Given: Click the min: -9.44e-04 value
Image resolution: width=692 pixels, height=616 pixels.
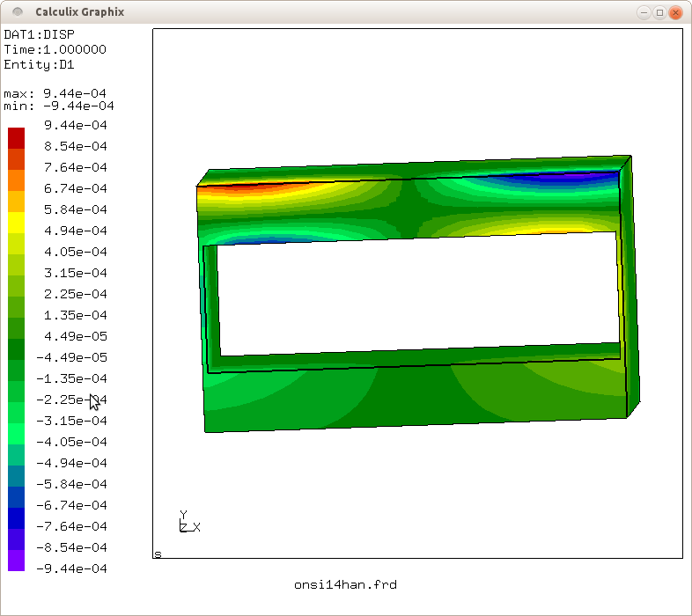Looking at the screenshot, I should (59, 106).
